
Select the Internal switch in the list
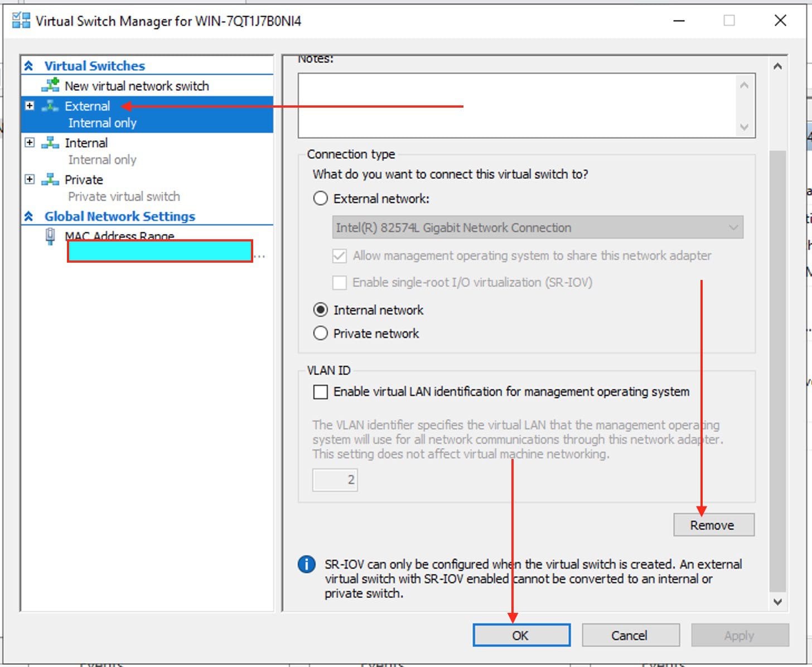[86, 143]
